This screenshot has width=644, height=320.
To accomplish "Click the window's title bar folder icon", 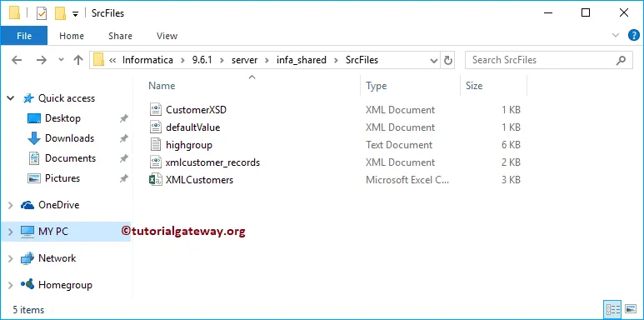I will pos(14,13).
